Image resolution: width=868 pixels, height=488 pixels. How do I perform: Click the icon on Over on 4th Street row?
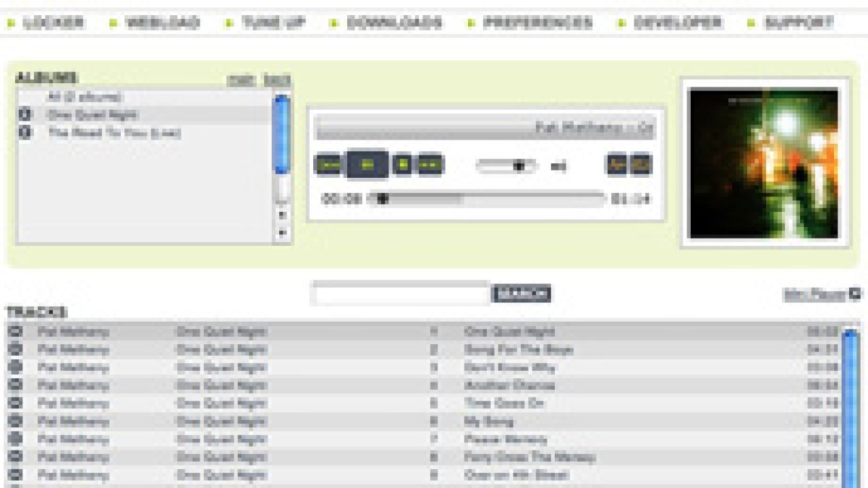tap(14, 475)
